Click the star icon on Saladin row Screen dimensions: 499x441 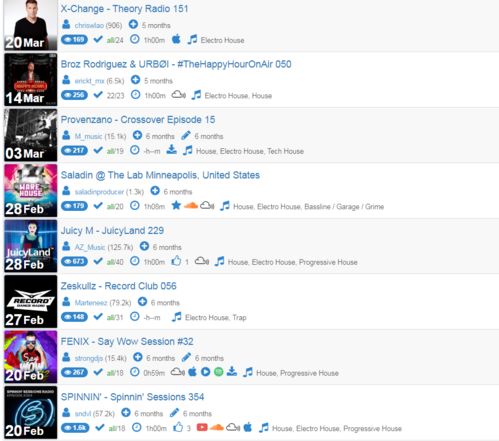coord(176,205)
